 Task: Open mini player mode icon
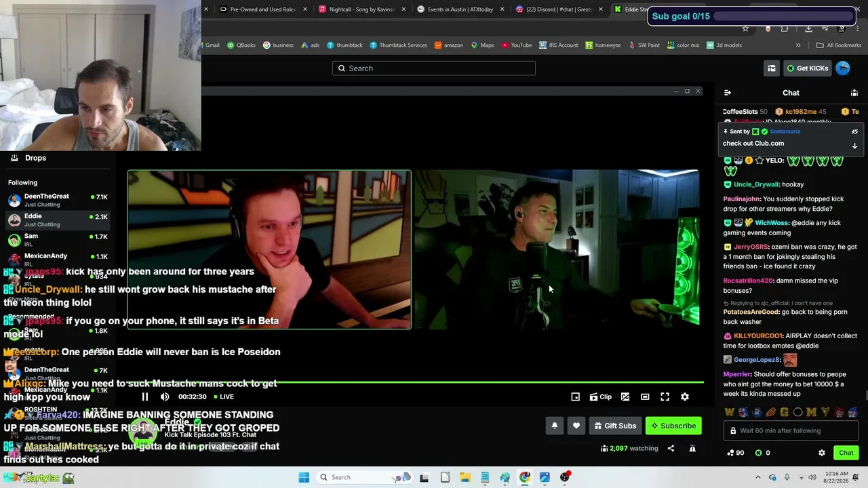pyautogui.click(x=575, y=396)
